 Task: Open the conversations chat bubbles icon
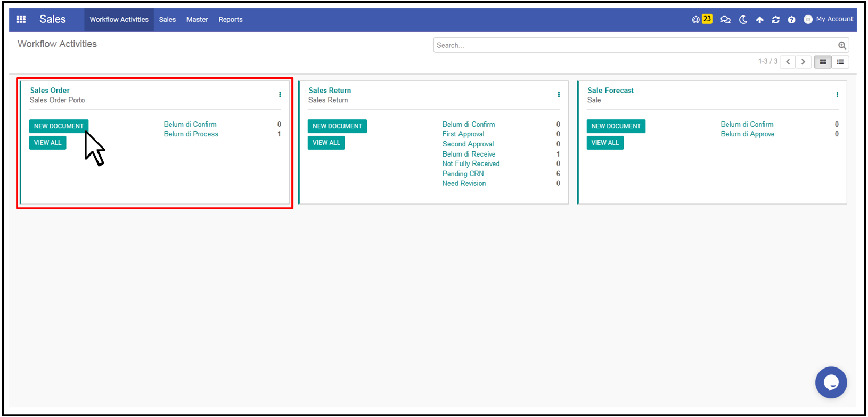pos(725,20)
